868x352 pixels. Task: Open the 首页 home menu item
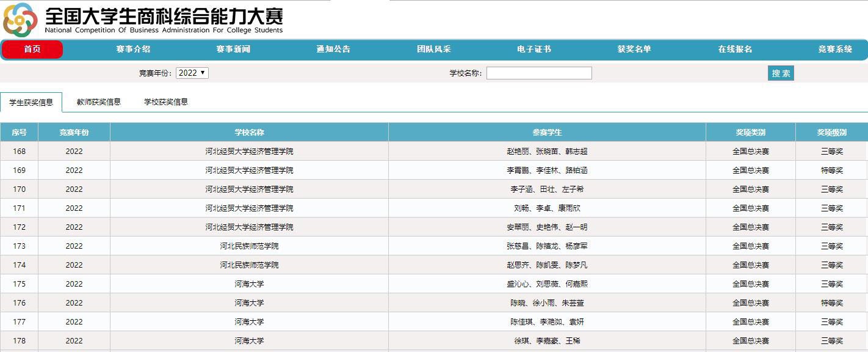click(x=32, y=50)
